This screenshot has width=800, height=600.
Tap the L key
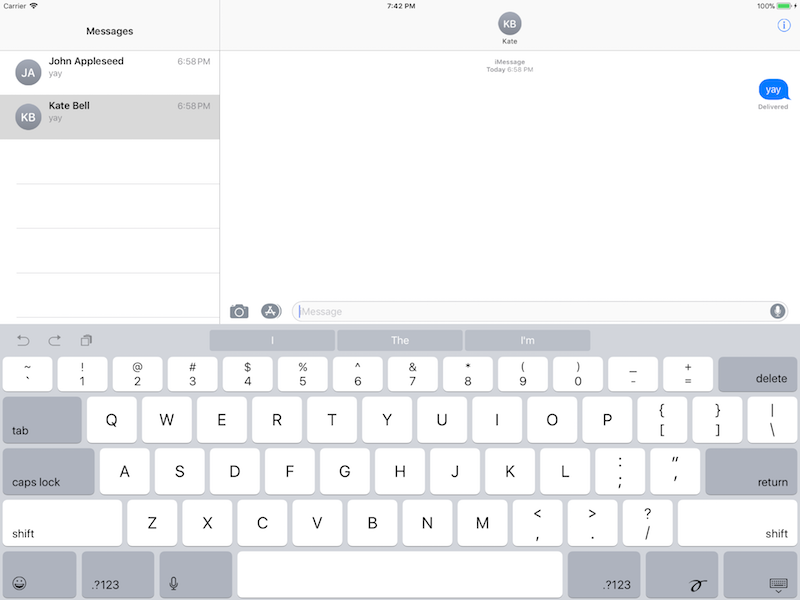coord(565,471)
